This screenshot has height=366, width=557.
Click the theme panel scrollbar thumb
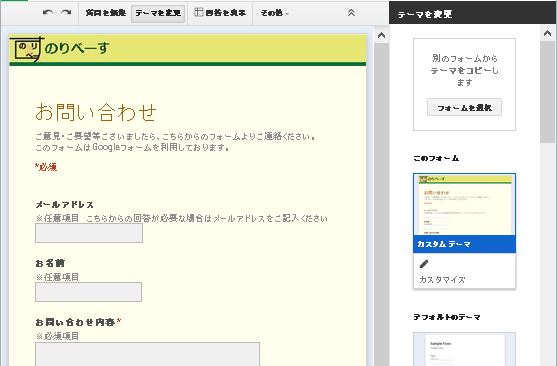pos(547,92)
